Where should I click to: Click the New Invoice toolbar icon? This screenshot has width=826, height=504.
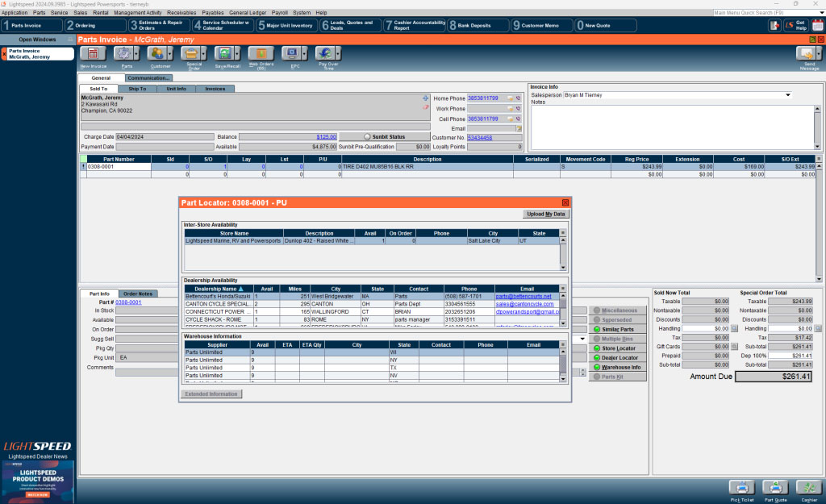(93, 54)
